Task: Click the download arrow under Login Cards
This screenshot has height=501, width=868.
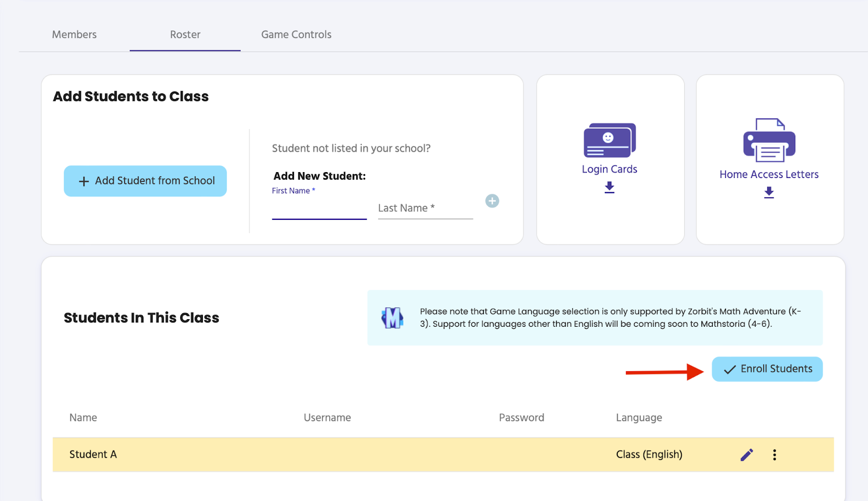Action: click(x=609, y=187)
